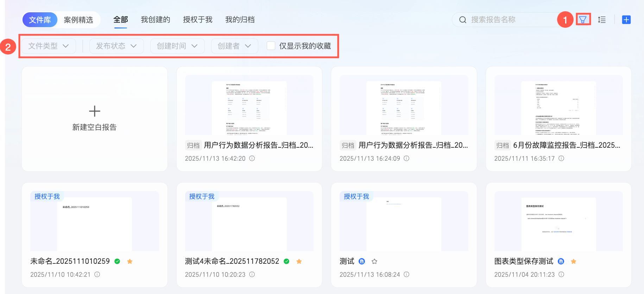Show info for report dated 2025/11/13 16:24:09

point(406,158)
